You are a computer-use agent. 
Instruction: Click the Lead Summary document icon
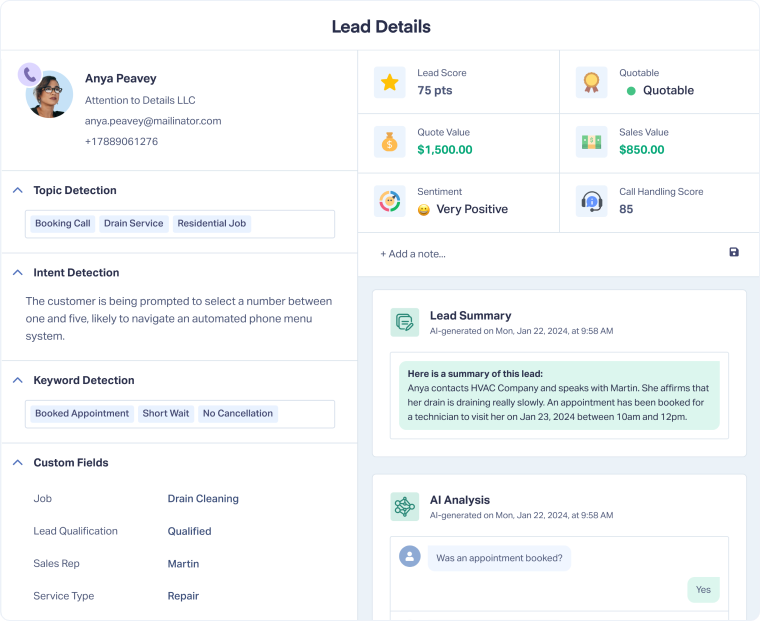(405, 322)
